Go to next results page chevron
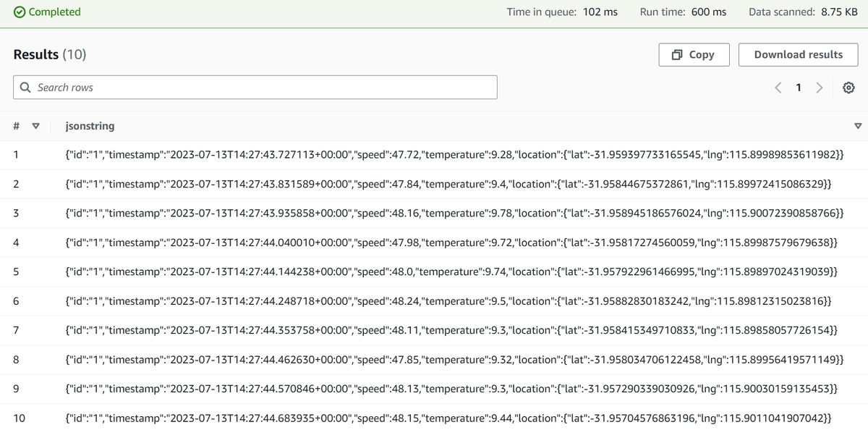The width and height of the screenshot is (868, 430). (x=820, y=87)
